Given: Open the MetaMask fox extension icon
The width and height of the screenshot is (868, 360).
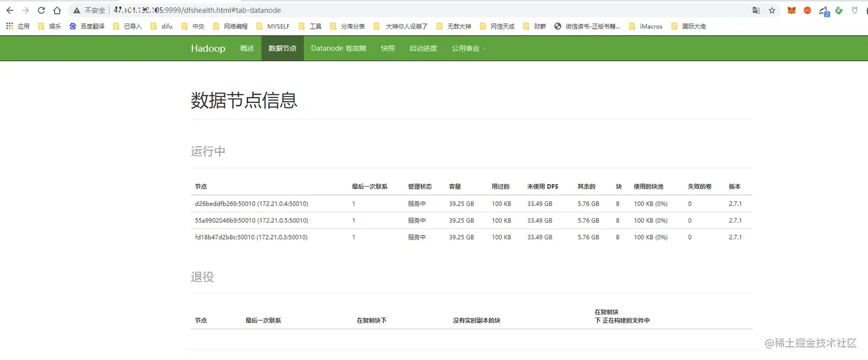Looking at the screenshot, I should (x=791, y=10).
